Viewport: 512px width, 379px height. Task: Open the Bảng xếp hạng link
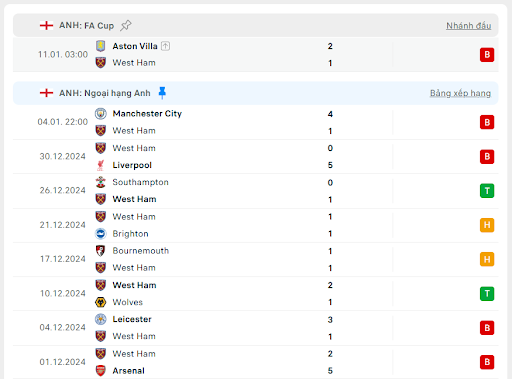coord(460,93)
